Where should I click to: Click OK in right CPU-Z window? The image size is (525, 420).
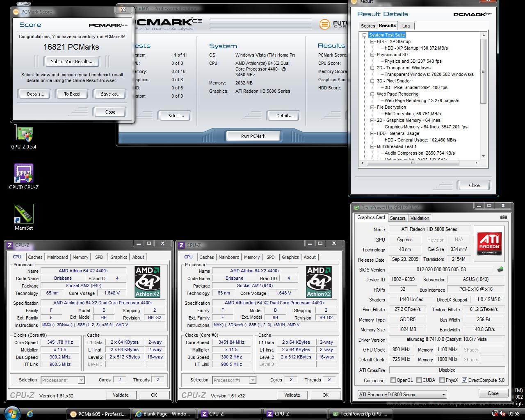[x=325, y=395]
